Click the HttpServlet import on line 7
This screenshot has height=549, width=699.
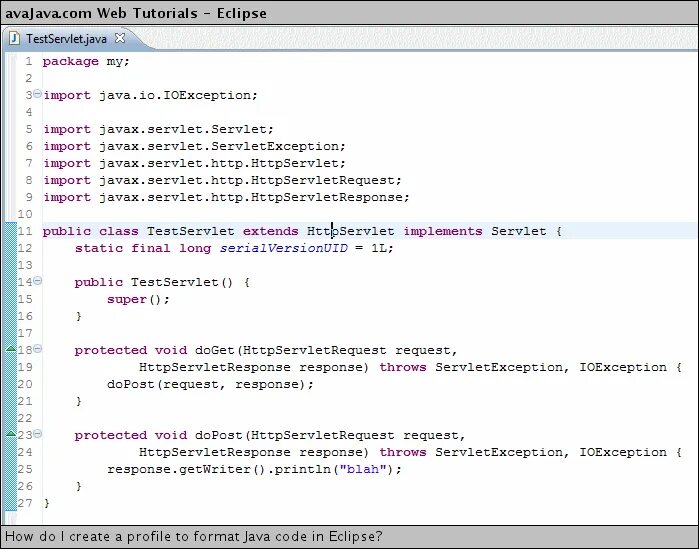point(194,163)
